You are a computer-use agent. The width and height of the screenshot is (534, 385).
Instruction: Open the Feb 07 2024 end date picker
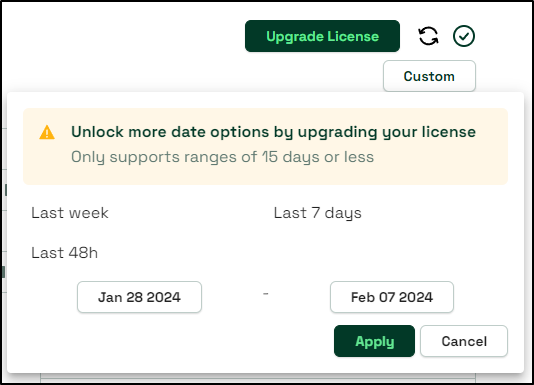[x=392, y=297]
